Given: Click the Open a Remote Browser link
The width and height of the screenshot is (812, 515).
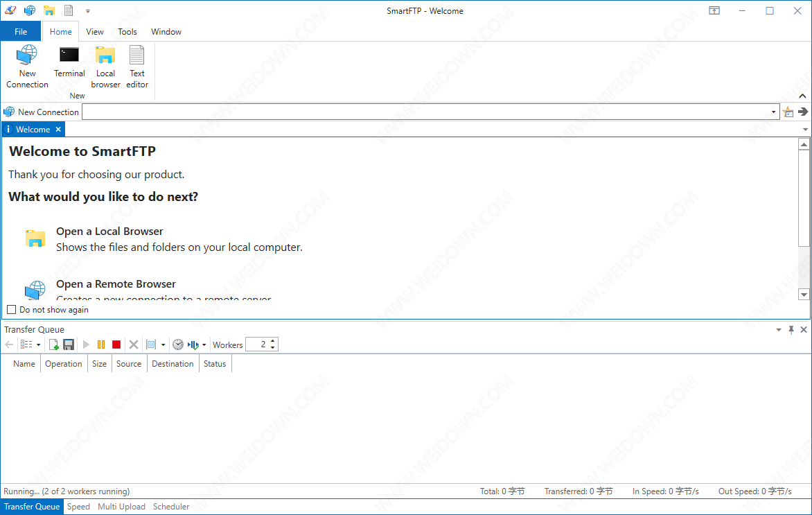Looking at the screenshot, I should click(116, 284).
